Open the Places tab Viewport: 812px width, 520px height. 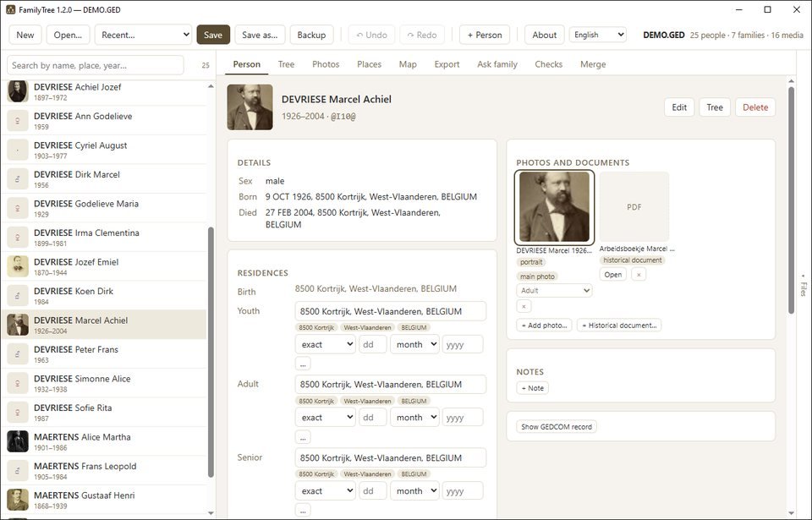[x=370, y=64]
